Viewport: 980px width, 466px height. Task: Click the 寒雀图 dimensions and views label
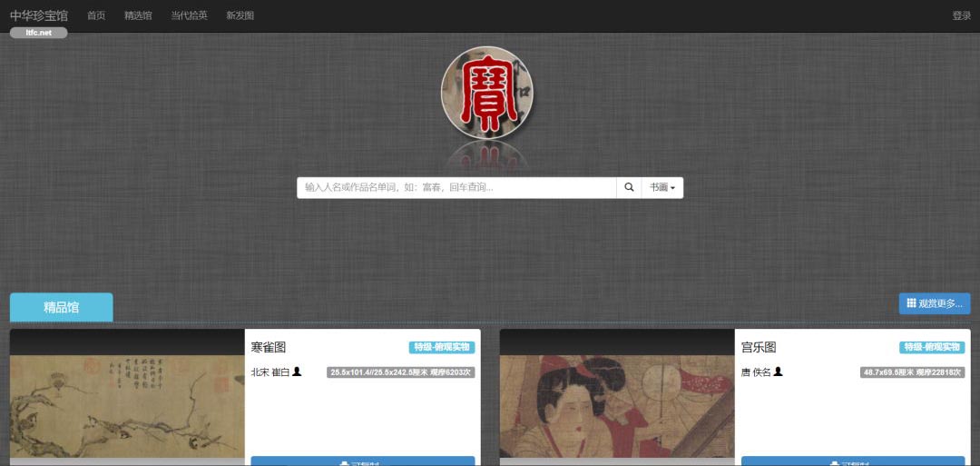click(401, 372)
